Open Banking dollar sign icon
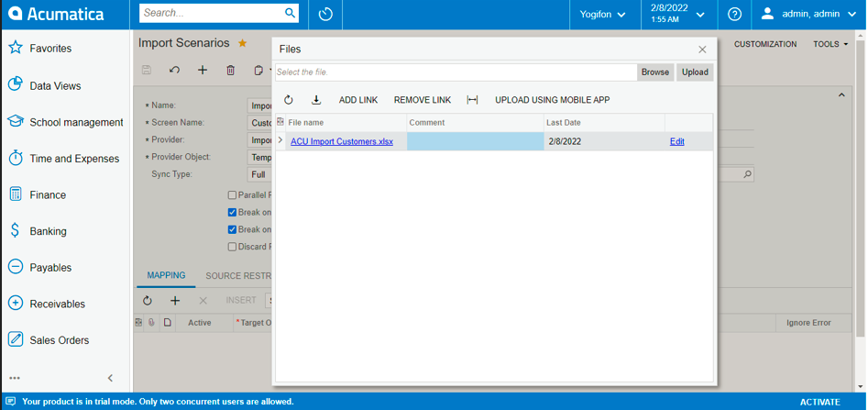Screen dimensions: 868x410 coord(16,230)
